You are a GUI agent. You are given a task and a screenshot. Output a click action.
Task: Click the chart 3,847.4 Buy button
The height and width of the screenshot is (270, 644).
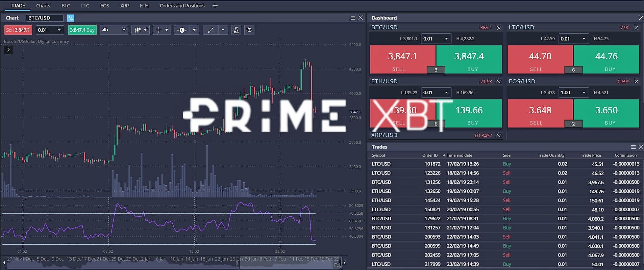(82, 30)
